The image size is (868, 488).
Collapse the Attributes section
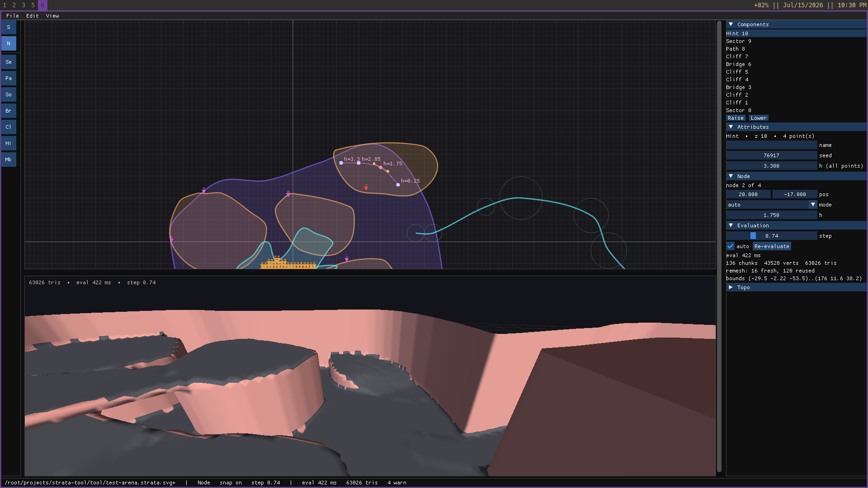pyautogui.click(x=731, y=127)
